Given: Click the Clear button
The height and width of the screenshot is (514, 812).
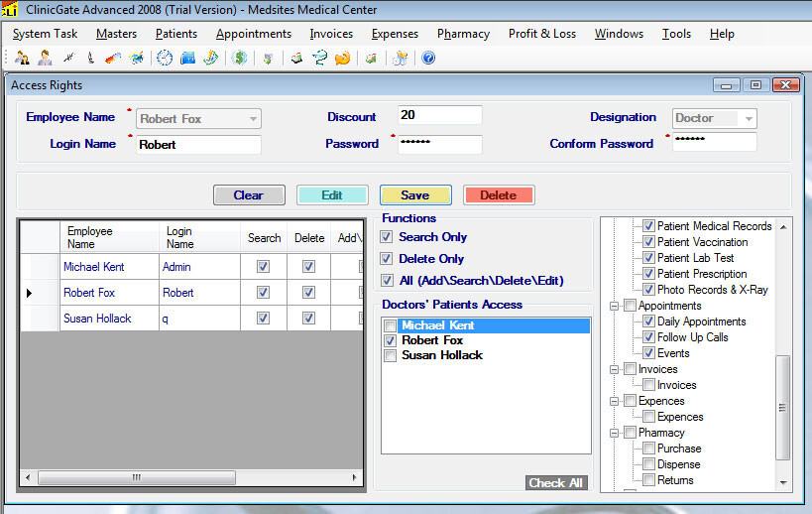Looking at the screenshot, I should coord(249,195).
